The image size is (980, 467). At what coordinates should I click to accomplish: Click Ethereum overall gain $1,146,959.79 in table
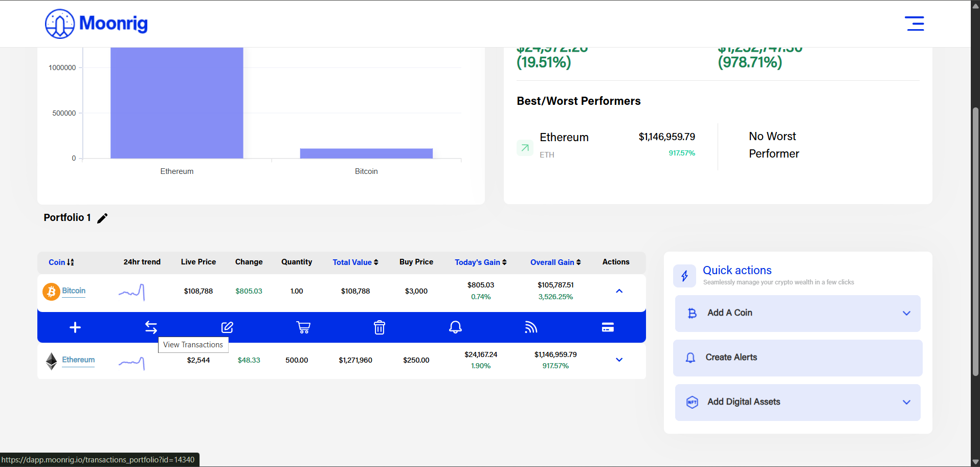pyautogui.click(x=555, y=354)
